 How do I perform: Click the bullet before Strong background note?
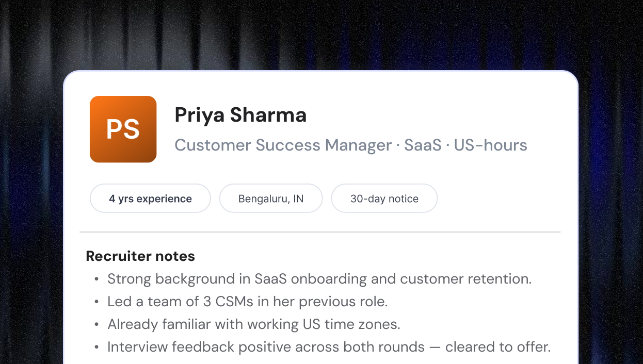(x=97, y=279)
